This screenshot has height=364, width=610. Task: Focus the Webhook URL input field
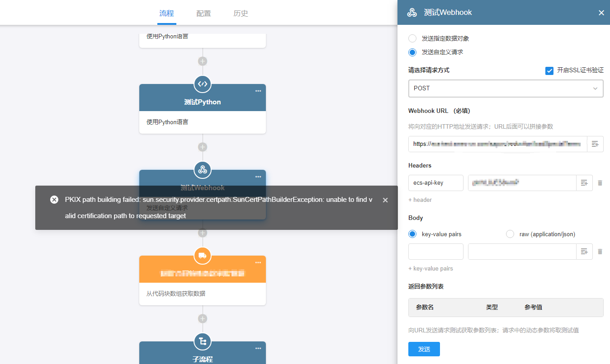pyautogui.click(x=498, y=144)
